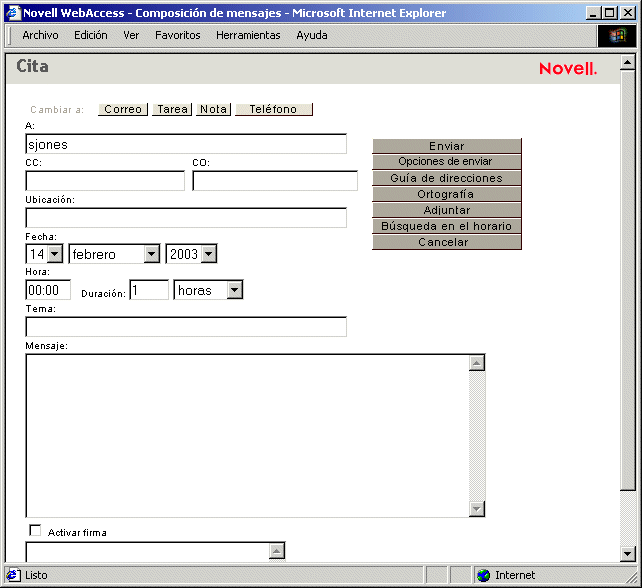Viewport: 642px width, 588px height.
Task: Click the signature box scroll up arrow
Action: point(277,551)
